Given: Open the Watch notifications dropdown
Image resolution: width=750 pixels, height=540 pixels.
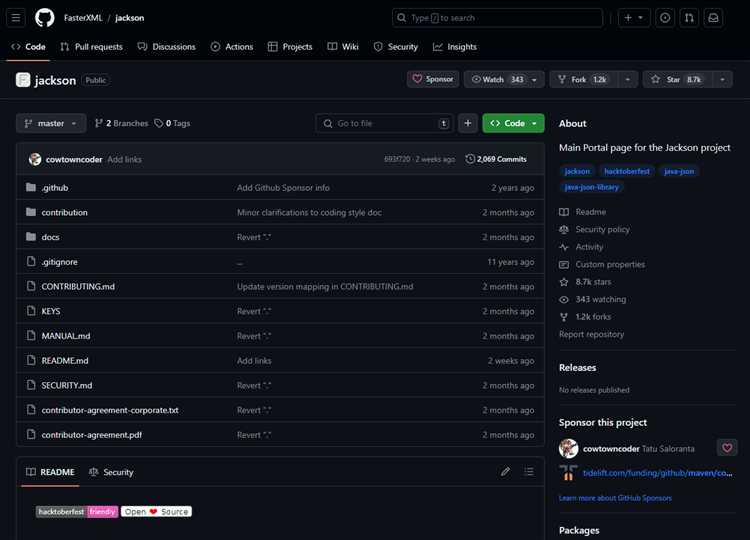Looking at the screenshot, I should [504, 79].
